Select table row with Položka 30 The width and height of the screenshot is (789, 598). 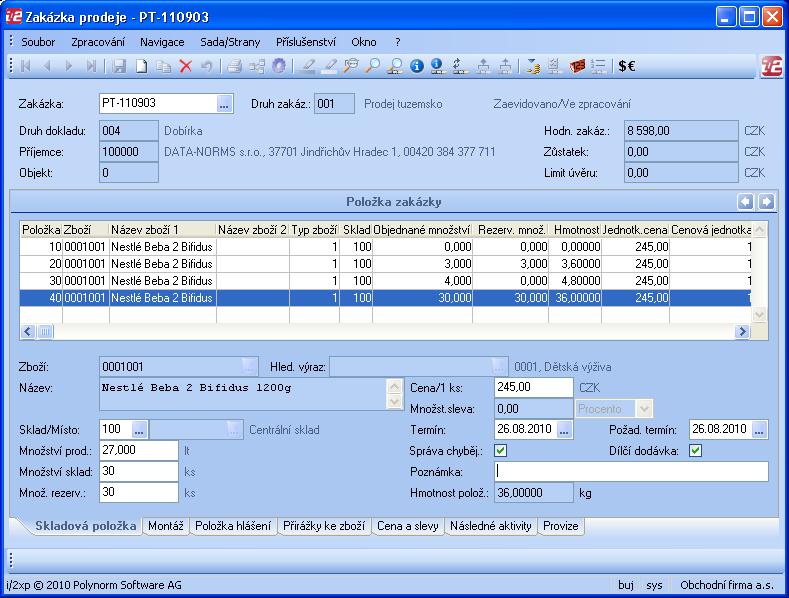point(386,281)
